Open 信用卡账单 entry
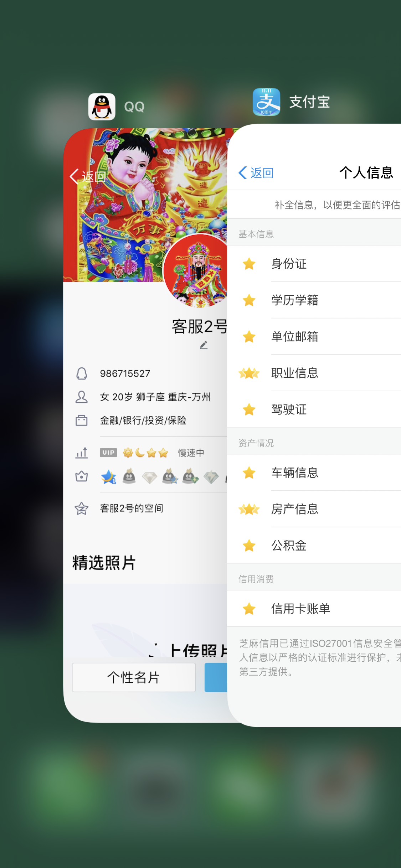Image resolution: width=401 pixels, height=868 pixels. (x=314, y=608)
